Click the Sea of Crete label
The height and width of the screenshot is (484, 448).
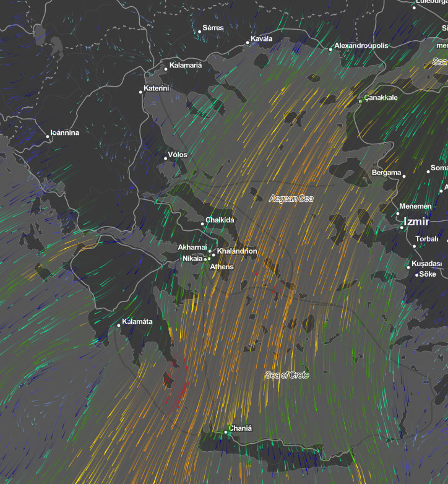coord(286,375)
